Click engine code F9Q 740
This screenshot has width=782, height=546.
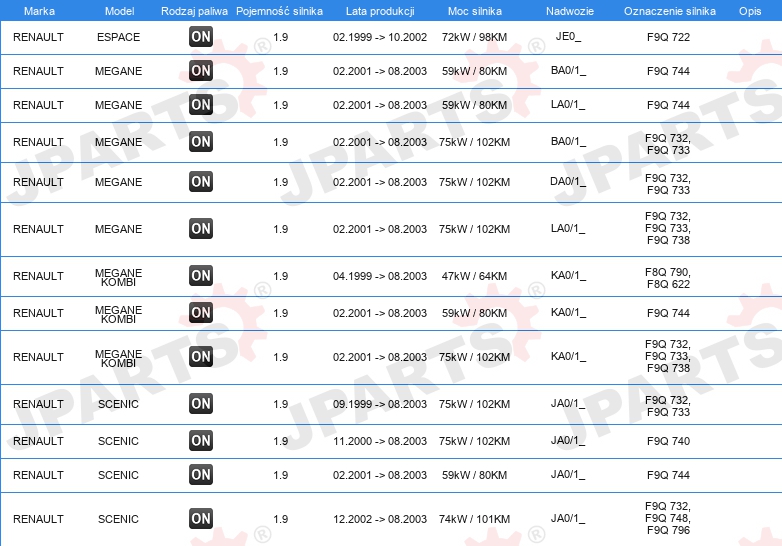tap(668, 441)
